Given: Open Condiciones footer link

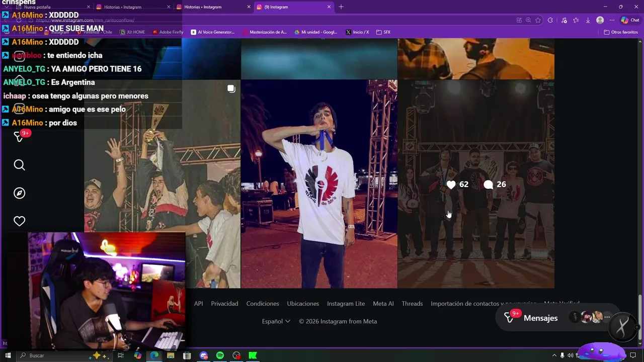Looking at the screenshot, I should pos(263,304).
